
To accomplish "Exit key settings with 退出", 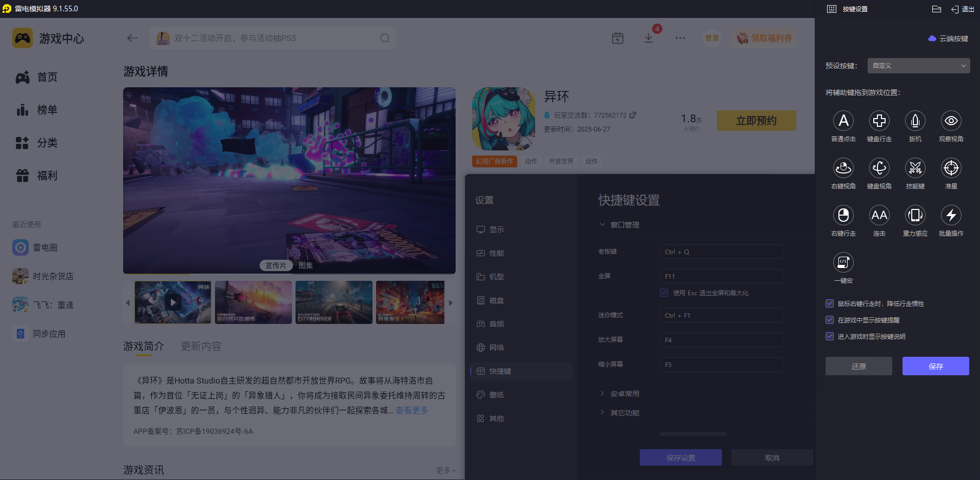I will pyautogui.click(x=963, y=9).
